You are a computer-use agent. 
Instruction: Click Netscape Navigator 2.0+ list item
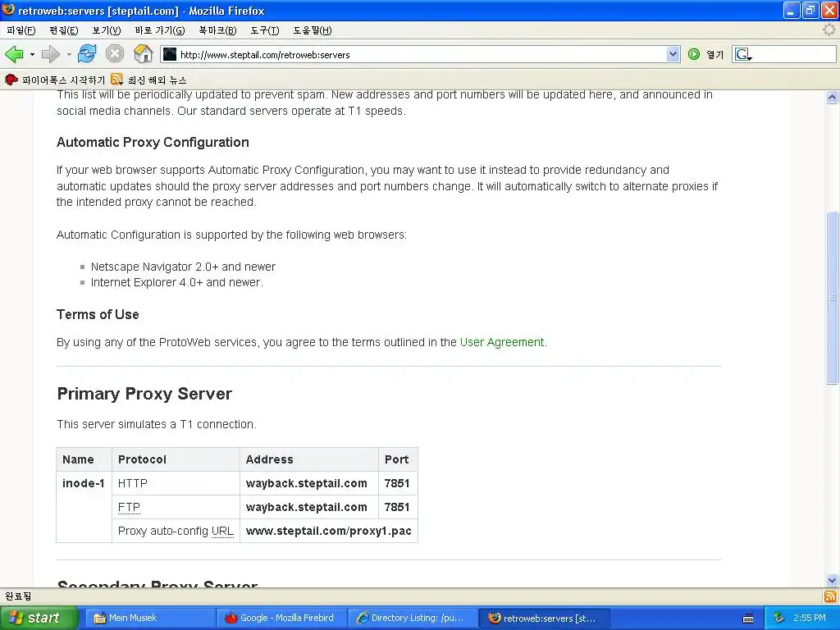(183, 267)
